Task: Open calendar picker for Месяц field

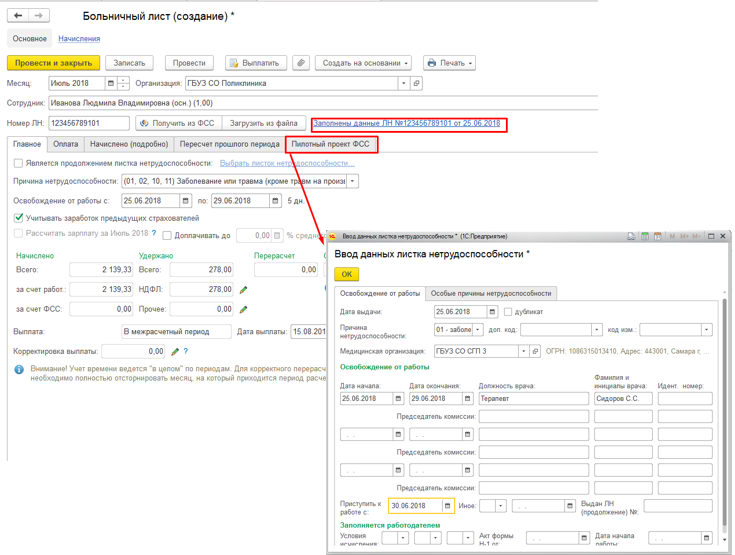Action: tap(111, 84)
